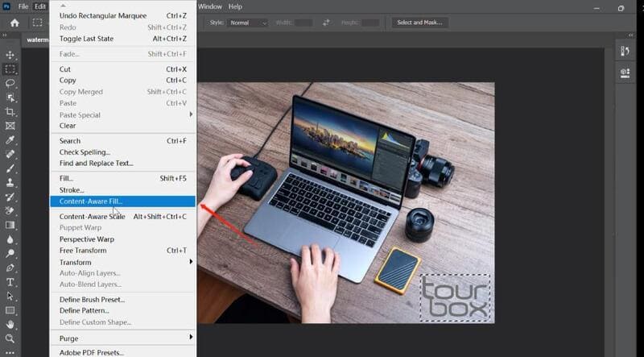Screen dimensions: 644x357
Task: Click the Height input field
Action: coord(370,23)
